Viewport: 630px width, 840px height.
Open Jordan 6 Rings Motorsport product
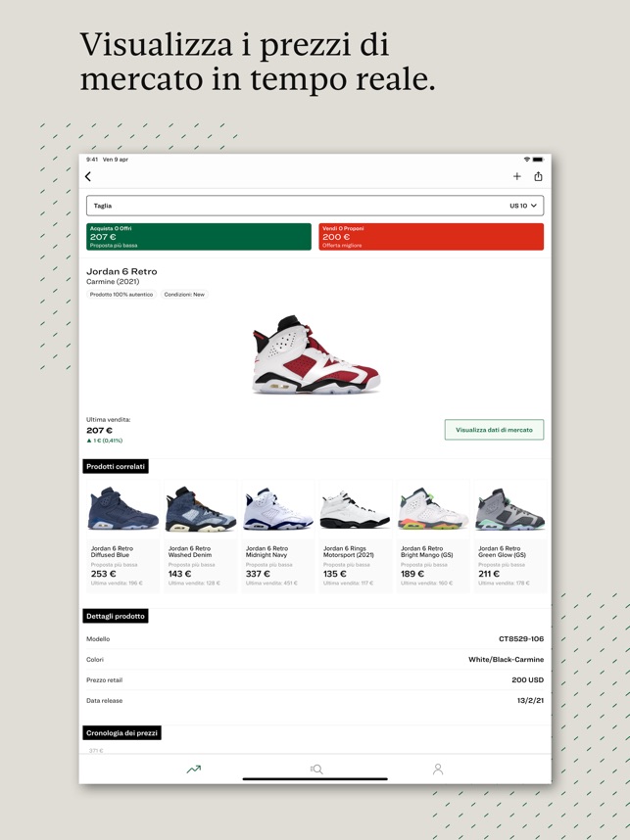[355, 537]
